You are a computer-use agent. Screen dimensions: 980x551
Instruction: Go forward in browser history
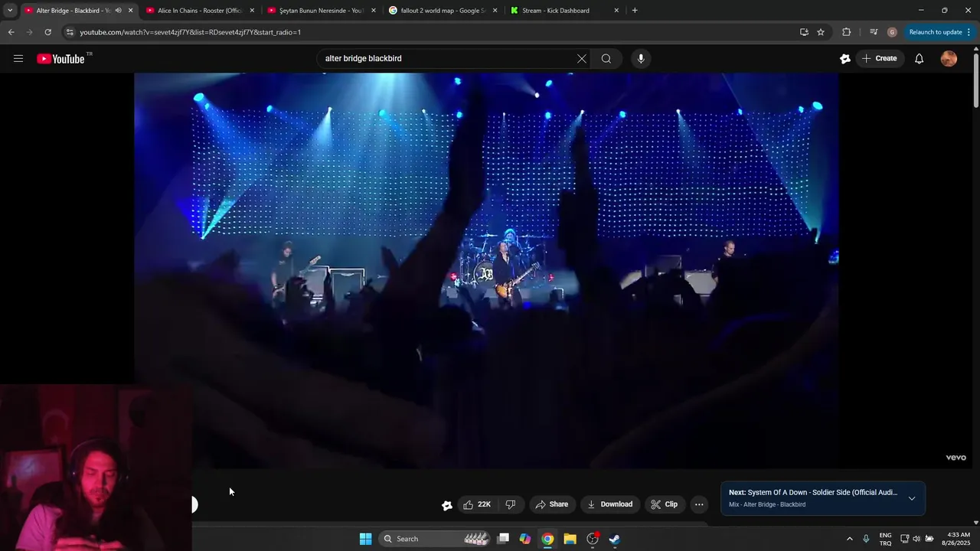(30, 32)
